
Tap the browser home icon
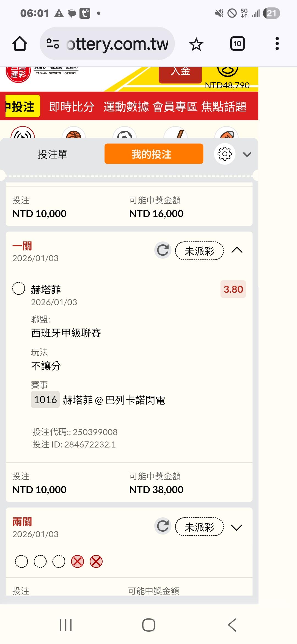coord(20,44)
